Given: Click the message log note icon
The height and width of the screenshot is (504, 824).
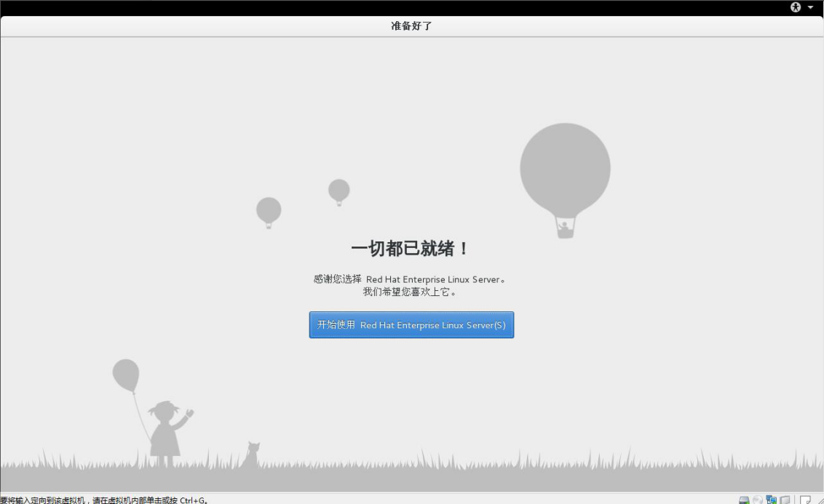Looking at the screenshot, I should coord(805,500).
